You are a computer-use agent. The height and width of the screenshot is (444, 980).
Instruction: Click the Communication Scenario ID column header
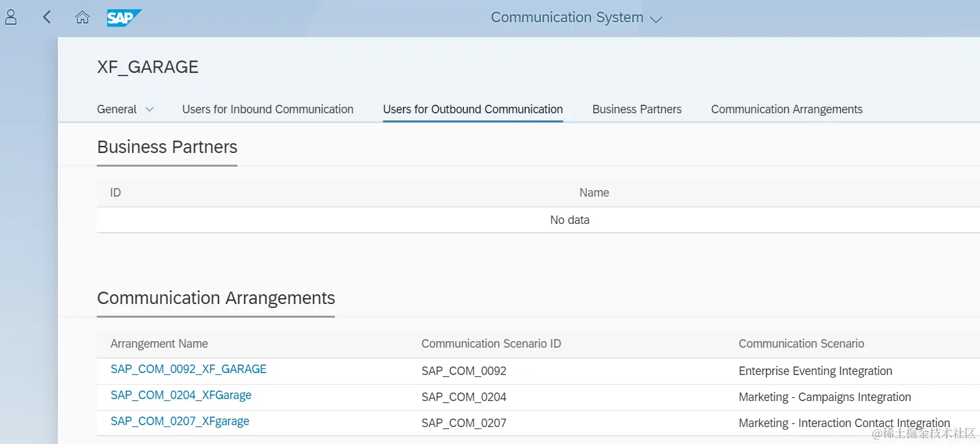click(x=491, y=344)
